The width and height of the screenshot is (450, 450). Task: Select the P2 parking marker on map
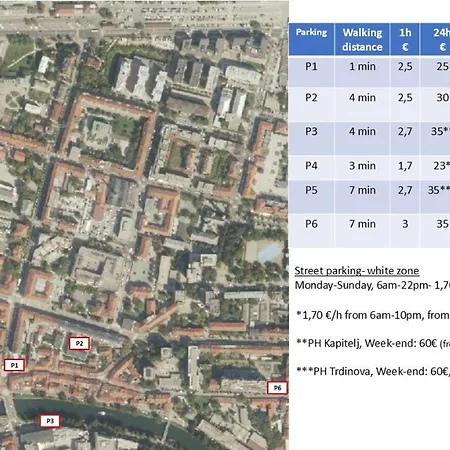pyautogui.click(x=79, y=343)
